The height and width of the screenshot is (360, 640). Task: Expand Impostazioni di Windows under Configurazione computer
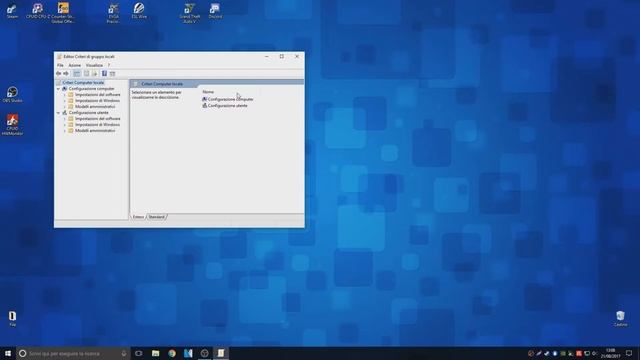(65, 100)
